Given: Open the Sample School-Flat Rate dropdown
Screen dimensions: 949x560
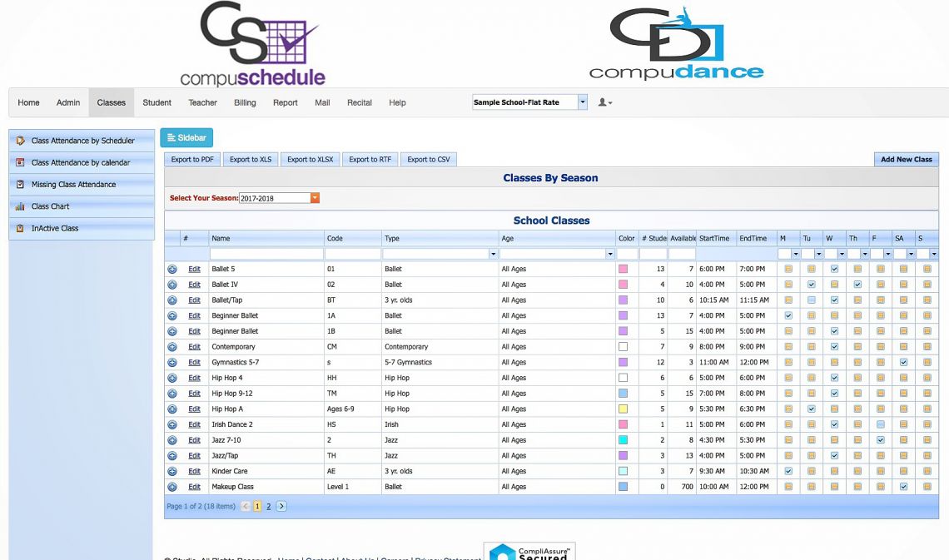Looking at the screenshot, I should pyautogui.click(x=583, y=102).
